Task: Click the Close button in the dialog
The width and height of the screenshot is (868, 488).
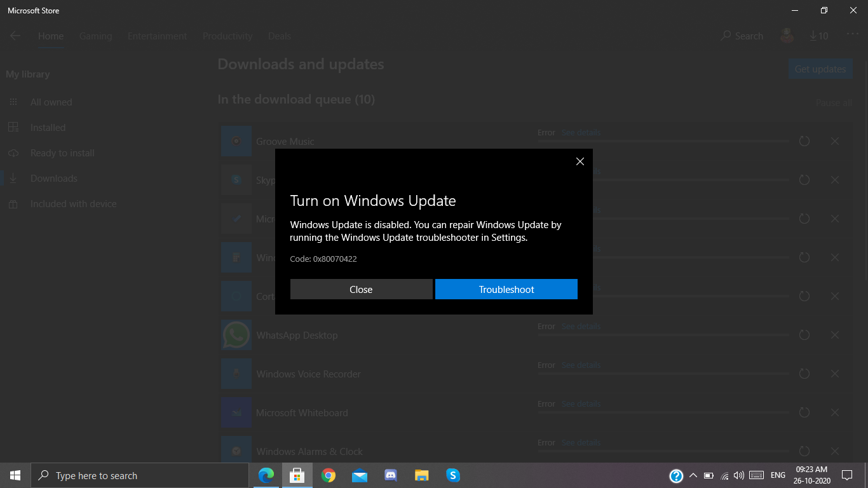Action: pos(361,289)
